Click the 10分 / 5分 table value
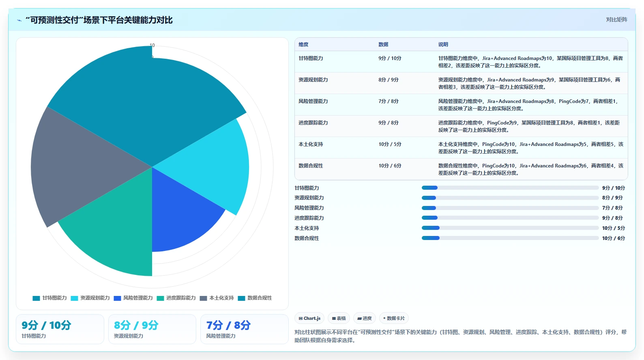This screenshot has width=644, height=360. coord(390,144)
